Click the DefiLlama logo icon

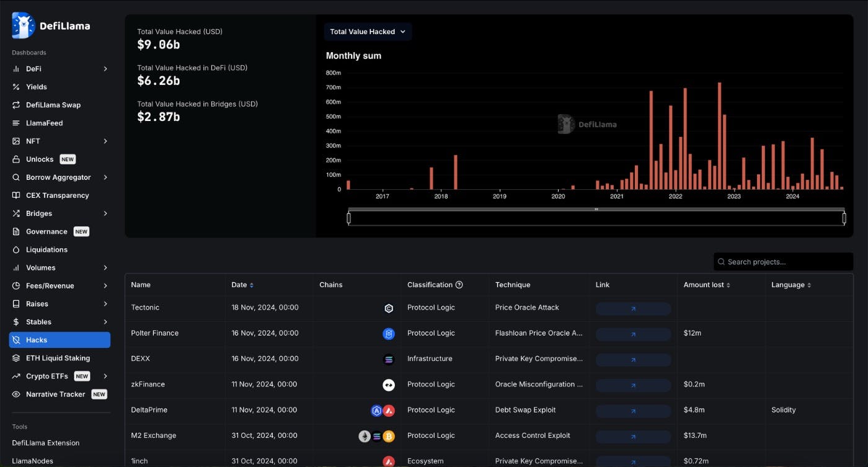(24, 25)
